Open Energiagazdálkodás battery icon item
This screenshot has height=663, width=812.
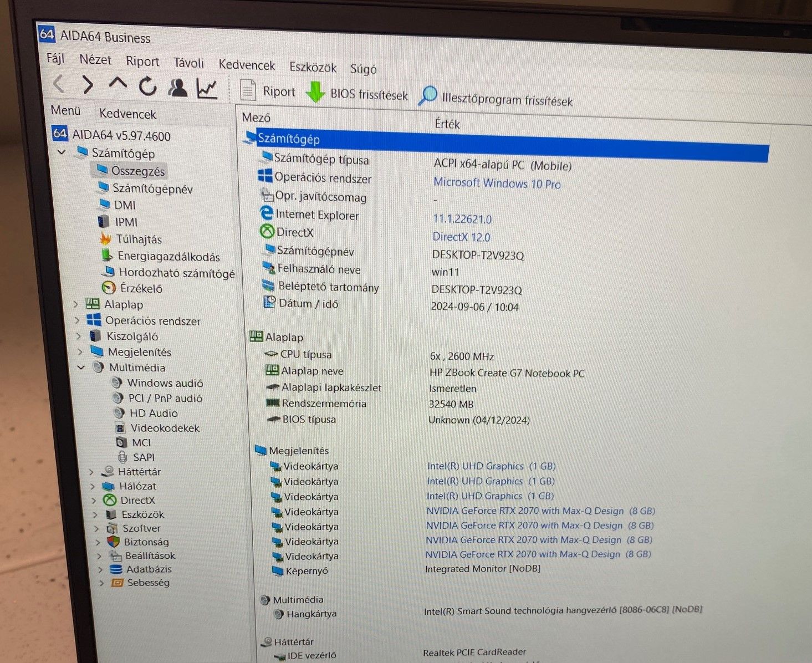[x=161, y=256]
